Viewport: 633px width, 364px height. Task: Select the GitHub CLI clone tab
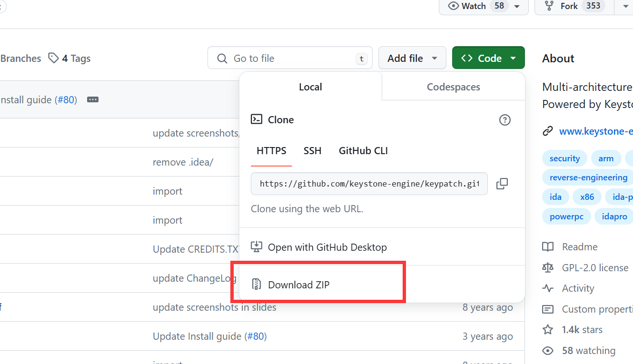[363, 151]
